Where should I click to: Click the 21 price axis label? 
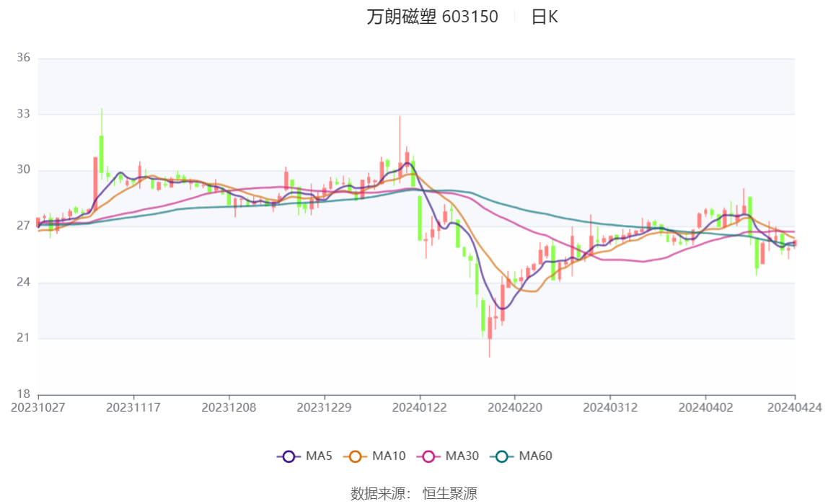pyautogui.click(x=23, y=337)
